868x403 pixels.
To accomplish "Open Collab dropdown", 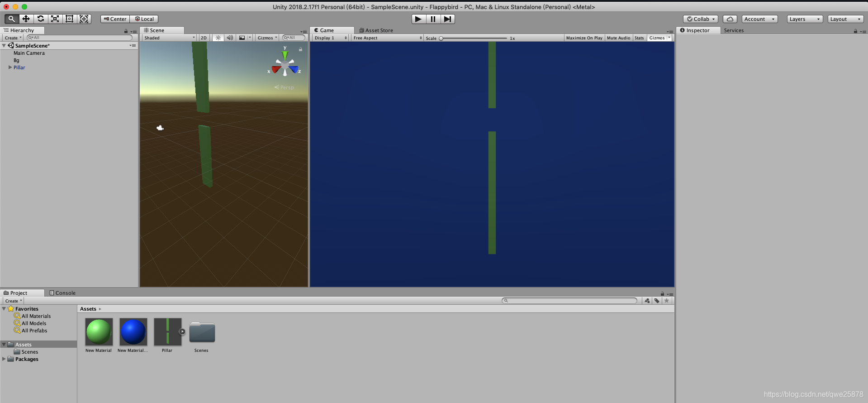I will (x=701, y=19).
